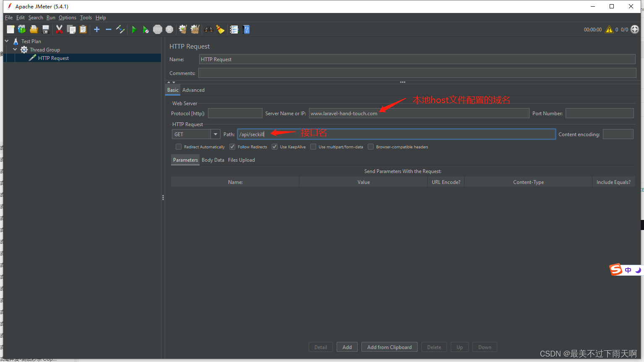Viewport: 644px width, 362px height.
Task: Expand all tree nodes with plus icon
Action: tap(97, 29)
